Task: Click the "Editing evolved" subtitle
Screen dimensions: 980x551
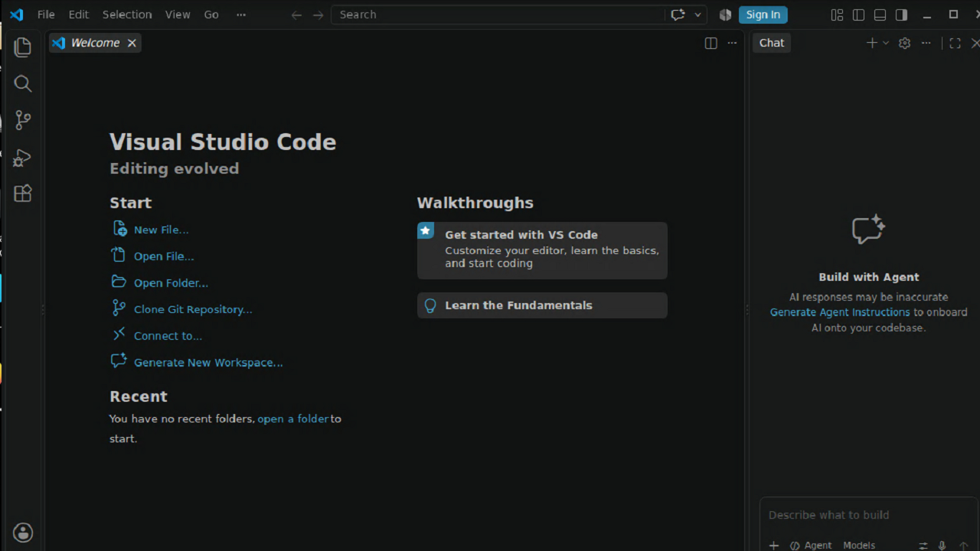Action: (175, 168)
